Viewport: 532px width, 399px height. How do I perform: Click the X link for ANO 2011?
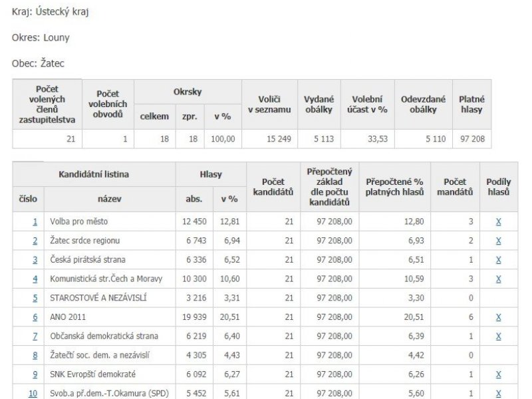(x=498, y=317)
